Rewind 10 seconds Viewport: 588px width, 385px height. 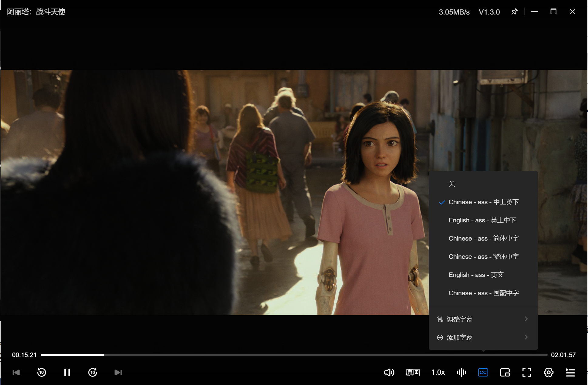click(x=42, y=372)
